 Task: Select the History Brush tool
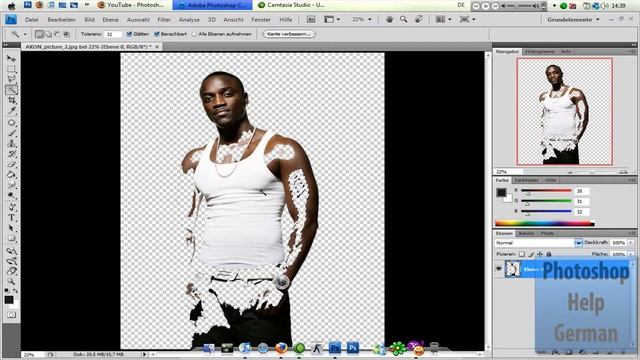(x=11, y=154)
